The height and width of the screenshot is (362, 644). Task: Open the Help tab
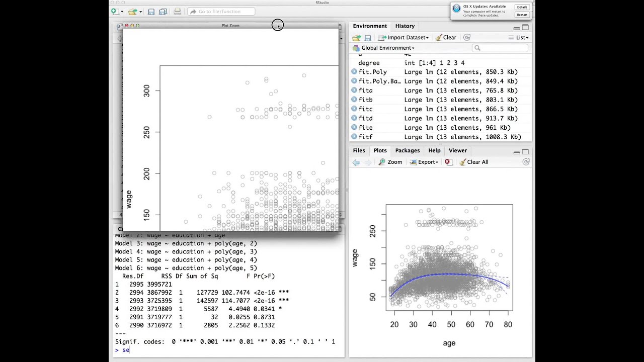click(434, 151)
